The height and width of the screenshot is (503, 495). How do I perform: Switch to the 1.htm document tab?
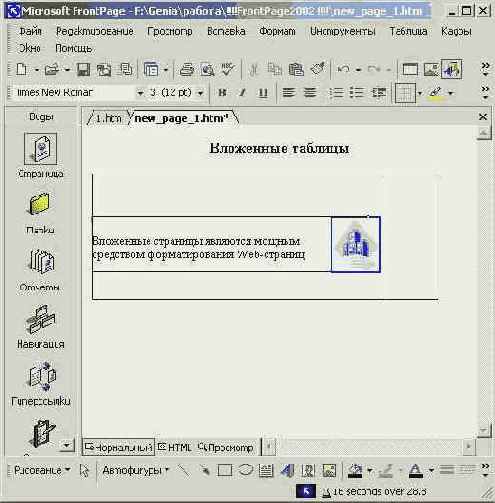[109, 118]
